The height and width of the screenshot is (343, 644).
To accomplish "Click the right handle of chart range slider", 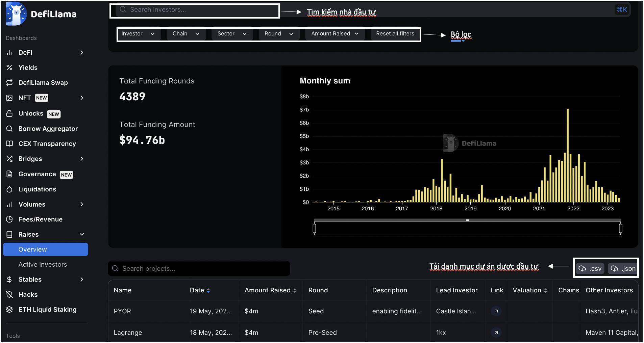I will coord(620,229).
